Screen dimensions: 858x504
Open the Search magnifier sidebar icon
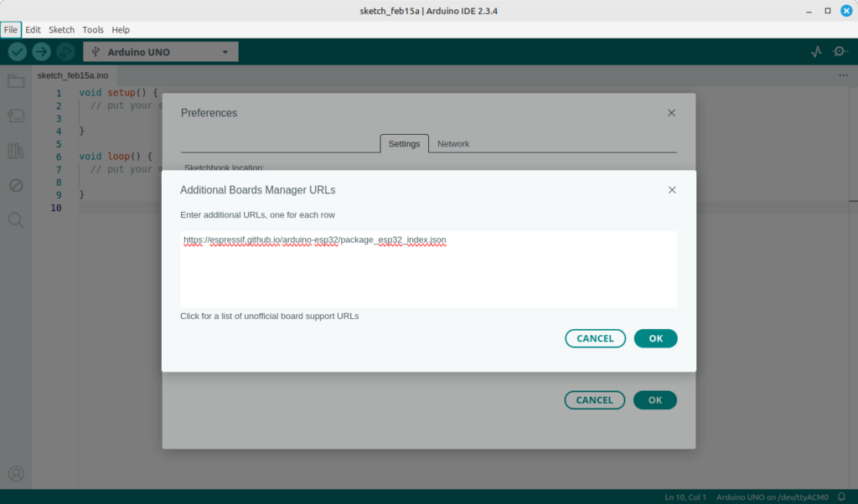[x=16, y=220]
